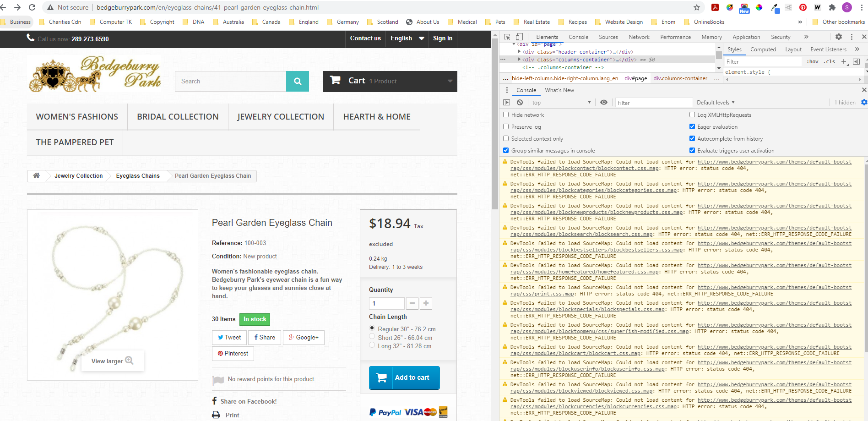Show the console sidebar
The height and width of the screenshot is (421, 868).
[x=507, y=102]
